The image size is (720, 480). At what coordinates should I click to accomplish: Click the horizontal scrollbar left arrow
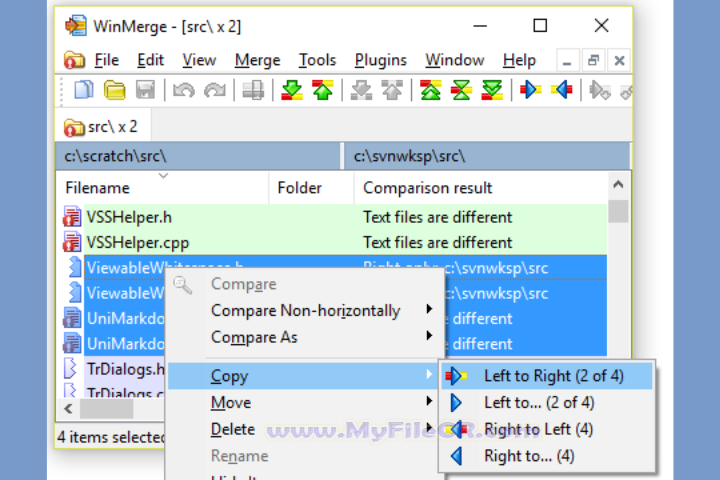coord(68,408)
